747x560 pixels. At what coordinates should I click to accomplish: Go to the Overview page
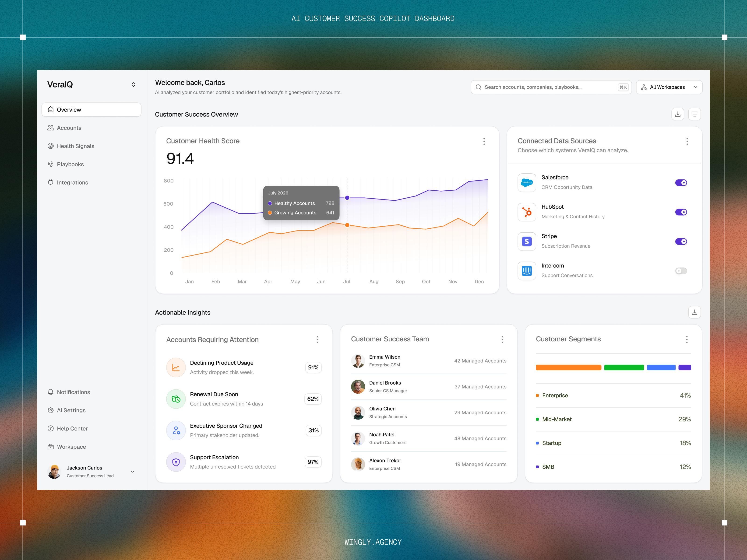pos(91,110)
